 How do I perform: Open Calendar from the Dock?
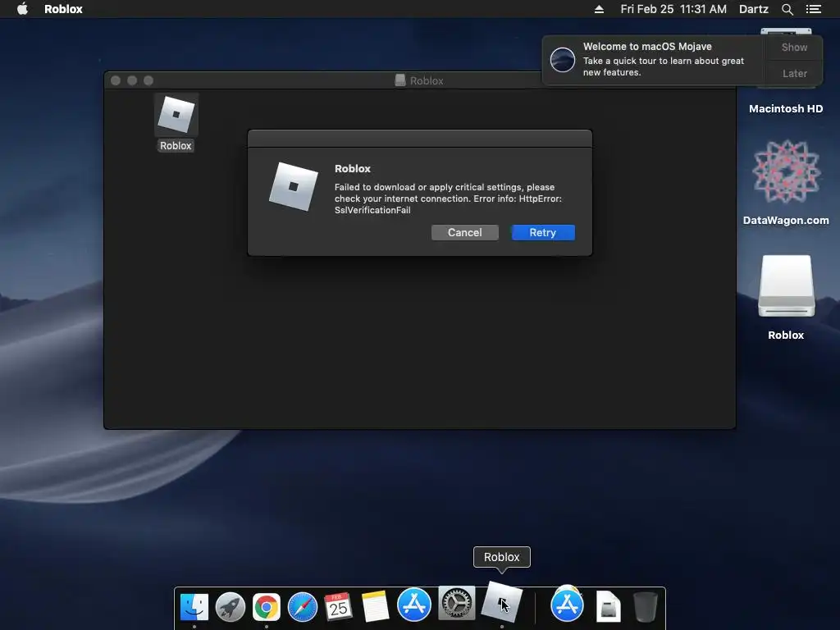pyautogui.click(x=338, y=607)
